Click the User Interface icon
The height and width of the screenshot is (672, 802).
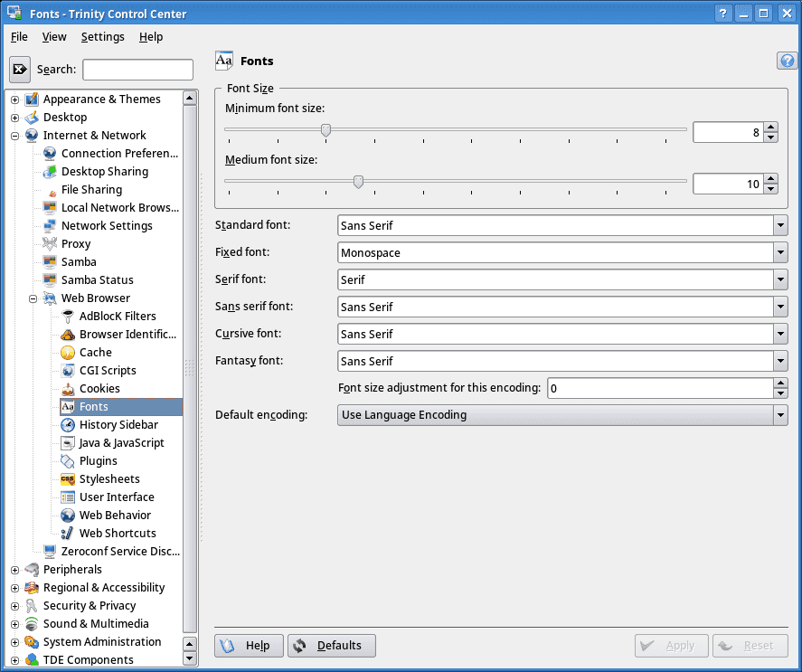68,497
